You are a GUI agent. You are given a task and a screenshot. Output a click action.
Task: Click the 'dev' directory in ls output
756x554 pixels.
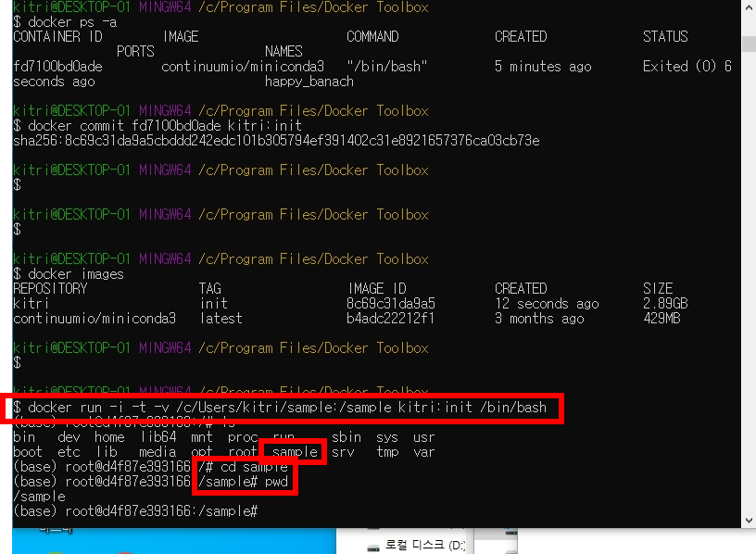point(69,437)
